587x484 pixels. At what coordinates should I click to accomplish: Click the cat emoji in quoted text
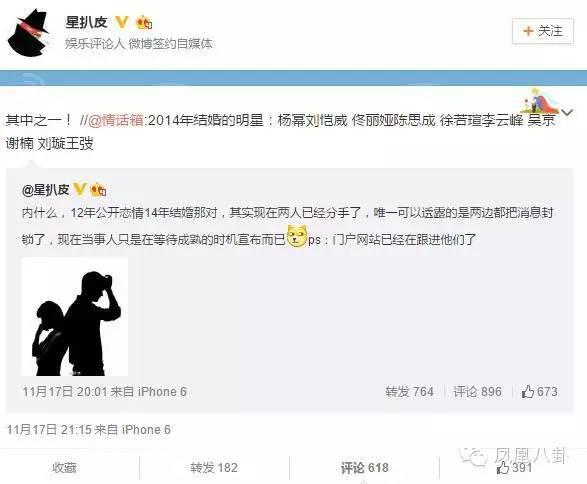click(297, 236)
